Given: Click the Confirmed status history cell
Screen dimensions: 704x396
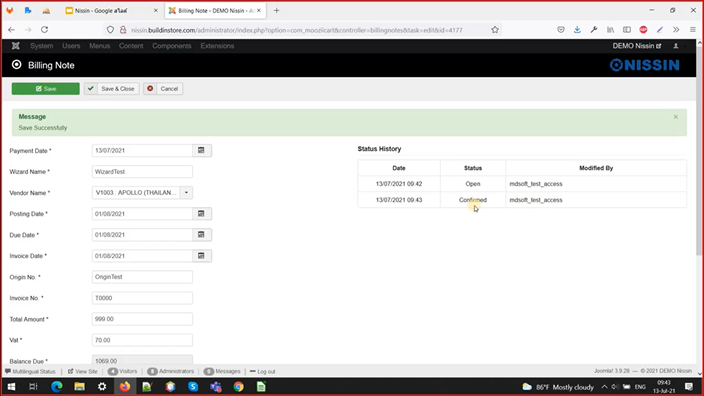Looking at the screenshot, I should coord(473,200).
